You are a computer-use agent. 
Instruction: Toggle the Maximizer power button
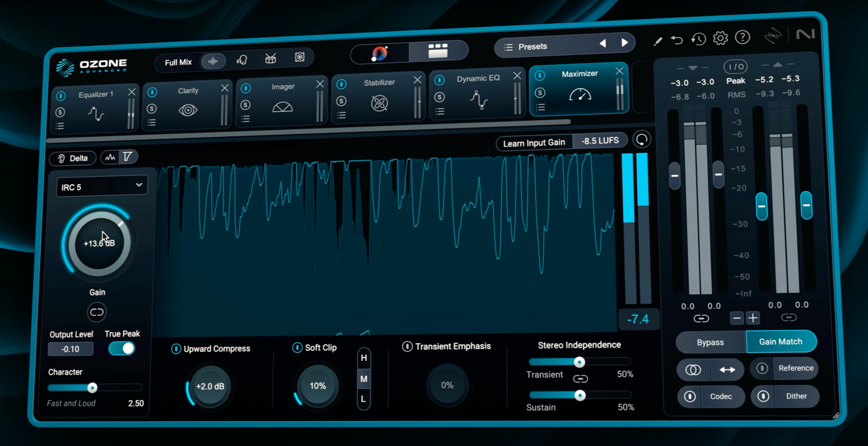tap(540, 75)
